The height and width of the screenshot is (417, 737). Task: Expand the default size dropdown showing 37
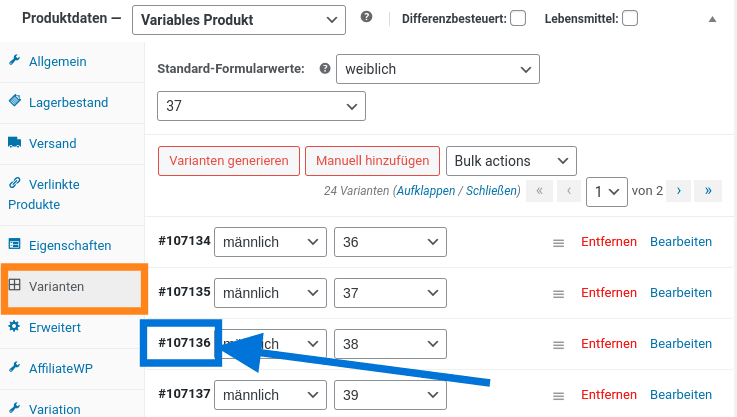[261, 105]
